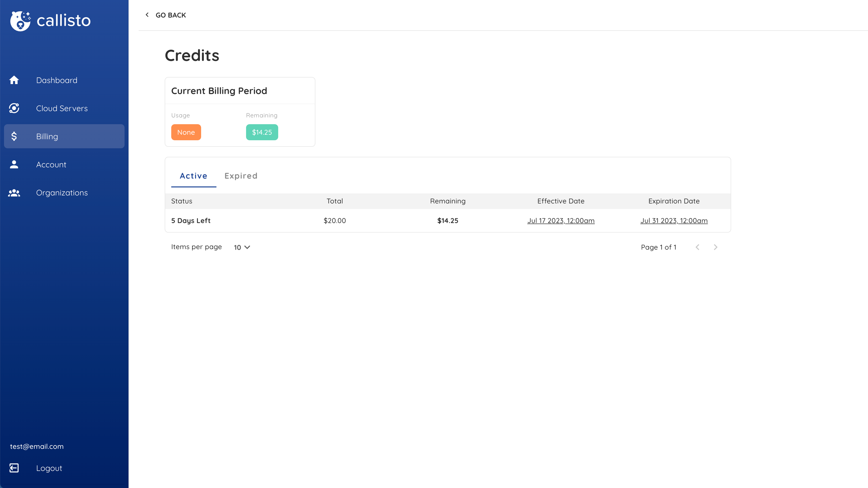Click the Organizations group icon
868x488 pixels.
(x=14, y=193)
